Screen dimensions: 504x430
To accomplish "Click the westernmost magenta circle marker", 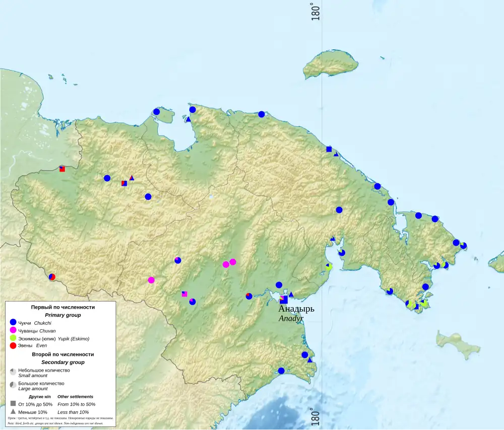I will pyautogui.click(x=151, y=280).
